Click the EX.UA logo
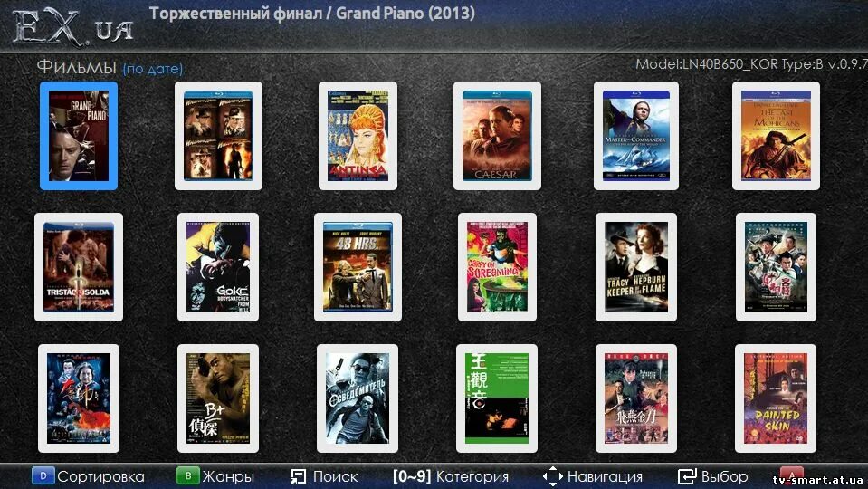The image size is (868, 489). pos(72,26)
